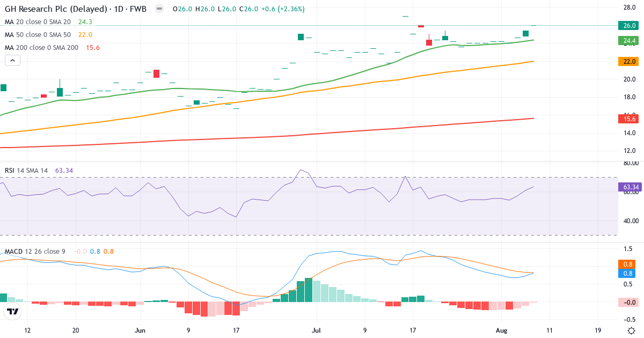Click the 40.00 RSI axis label
Image resolution: width=644 pixels, height=338 pixels.
tap(630, 221)
